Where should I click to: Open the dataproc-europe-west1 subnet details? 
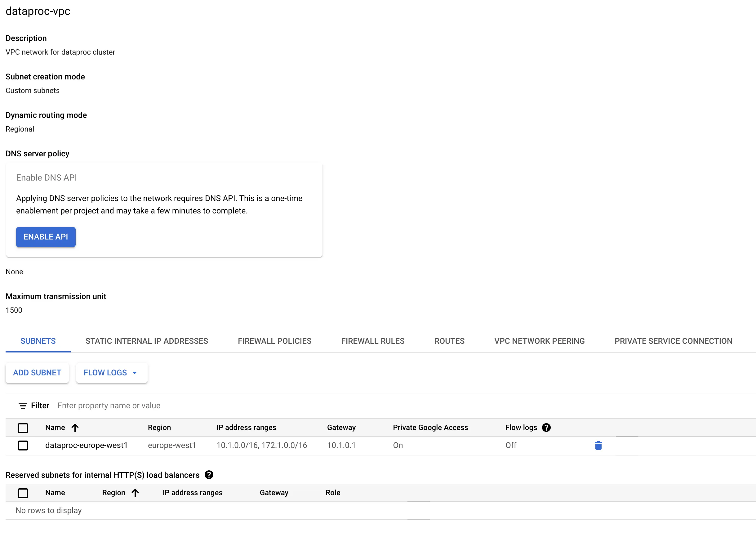tap(86, 445)
